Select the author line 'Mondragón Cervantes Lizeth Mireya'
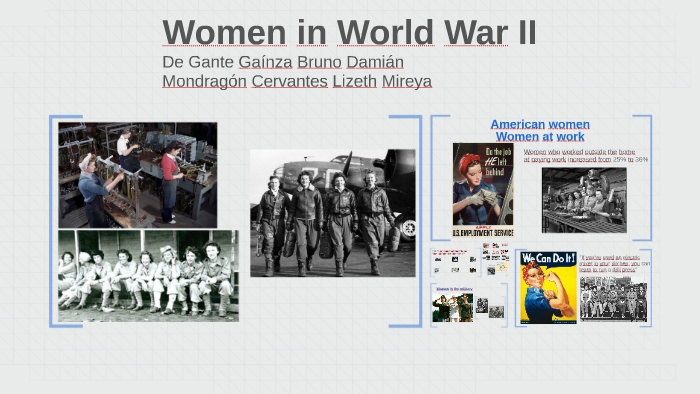This screenshot has width=700, height=394. click(x=297, y=81)
